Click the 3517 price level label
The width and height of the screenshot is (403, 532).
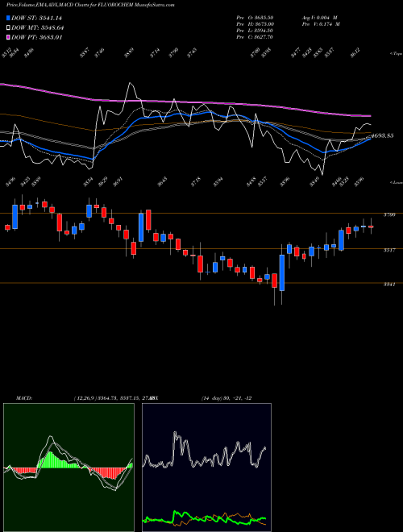[x=389, y=251]
